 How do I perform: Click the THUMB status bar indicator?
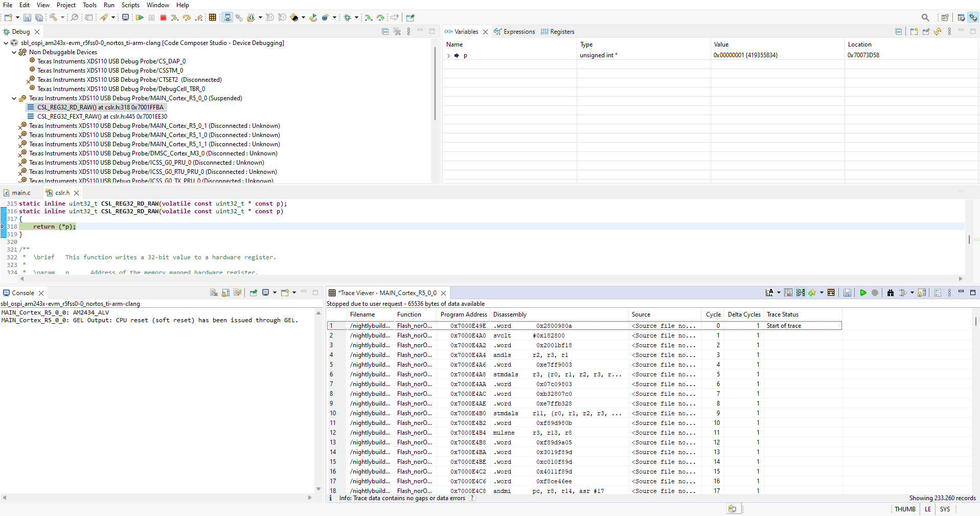[x=905, y=509]
